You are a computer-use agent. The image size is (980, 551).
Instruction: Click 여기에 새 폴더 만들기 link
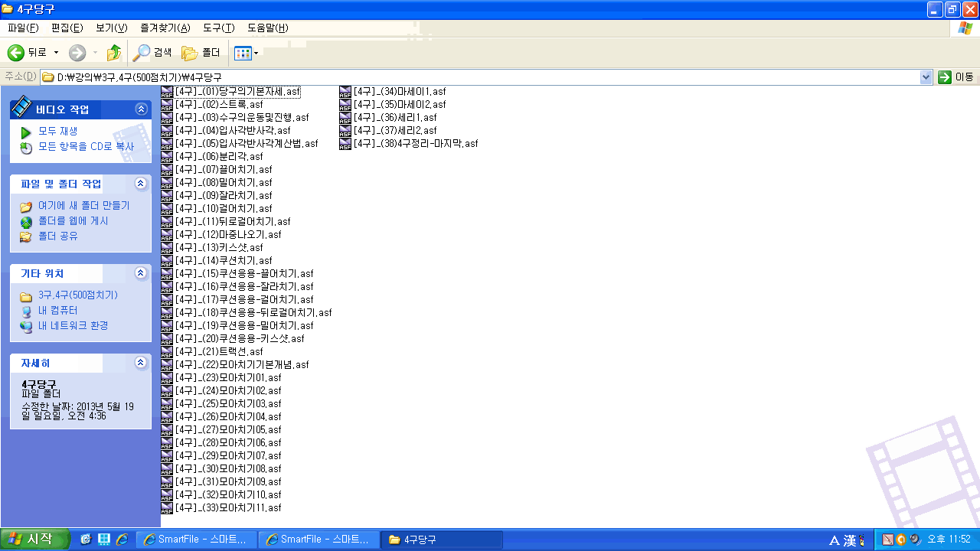(83, 206)
